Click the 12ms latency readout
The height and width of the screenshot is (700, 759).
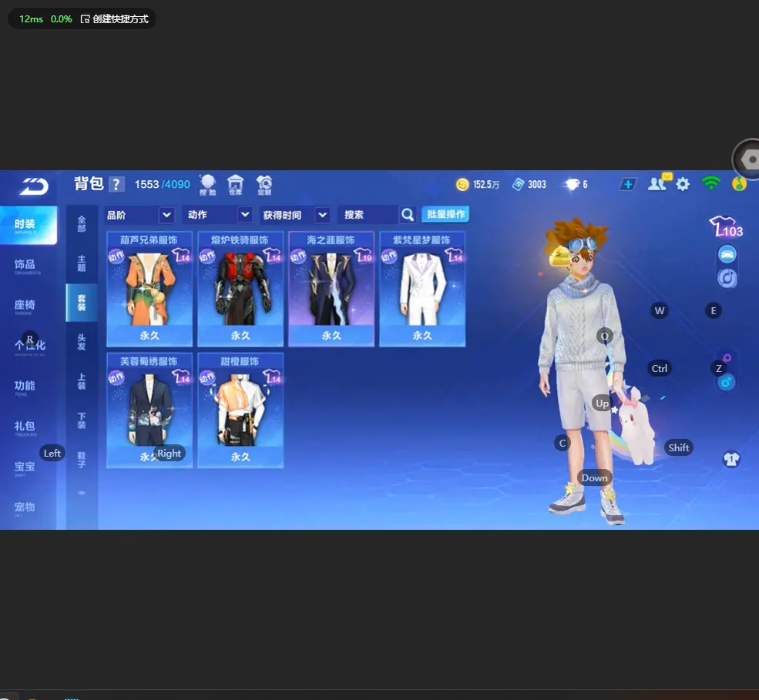tap(31, 19)
